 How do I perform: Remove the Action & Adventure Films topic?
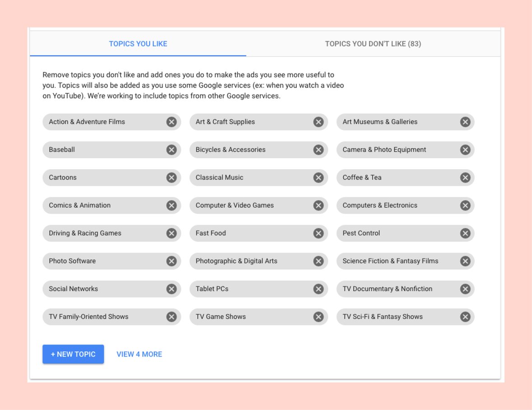click(171, 122)
